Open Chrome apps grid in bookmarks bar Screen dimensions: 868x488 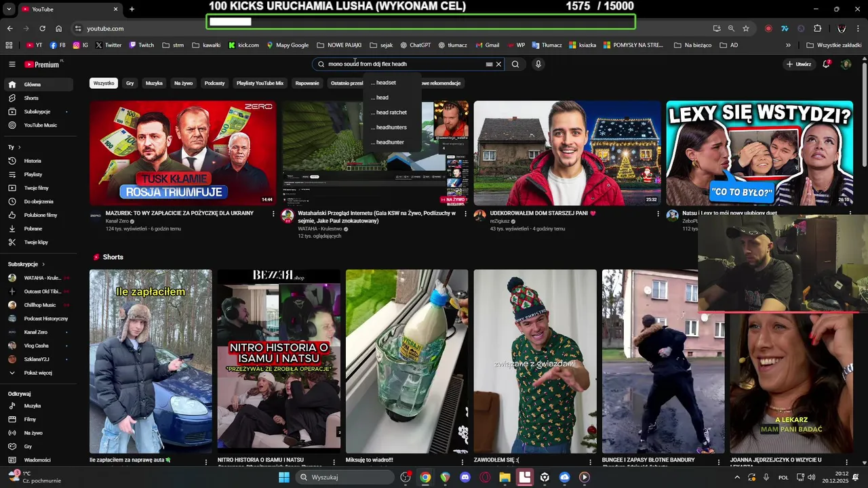pos(9,45)
